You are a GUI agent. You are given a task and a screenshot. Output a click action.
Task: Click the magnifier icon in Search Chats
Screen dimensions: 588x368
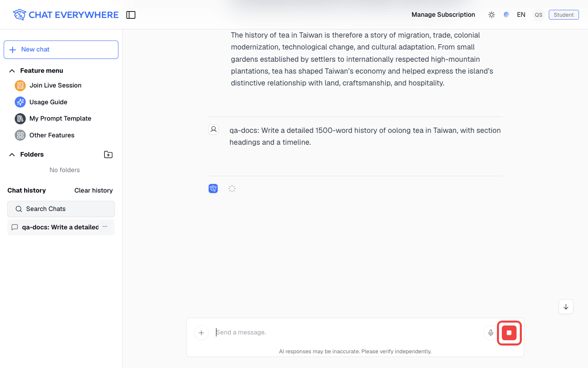click(x=19, y=209)
